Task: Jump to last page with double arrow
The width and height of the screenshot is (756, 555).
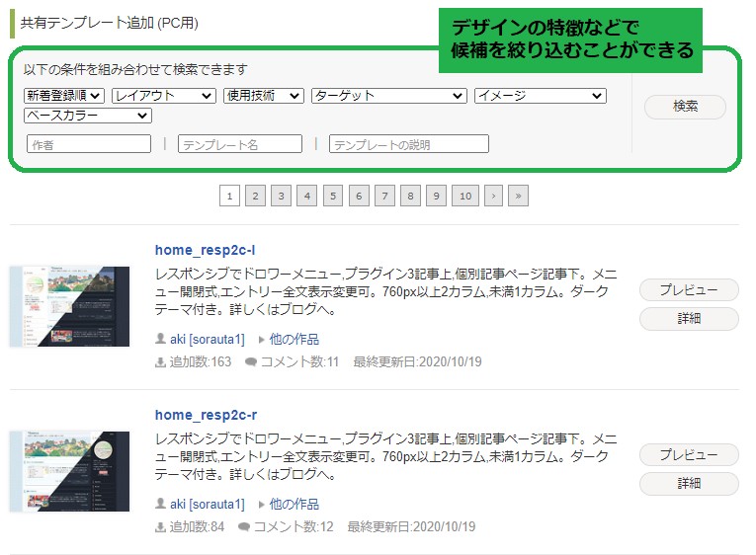Action: pos(518,196)
